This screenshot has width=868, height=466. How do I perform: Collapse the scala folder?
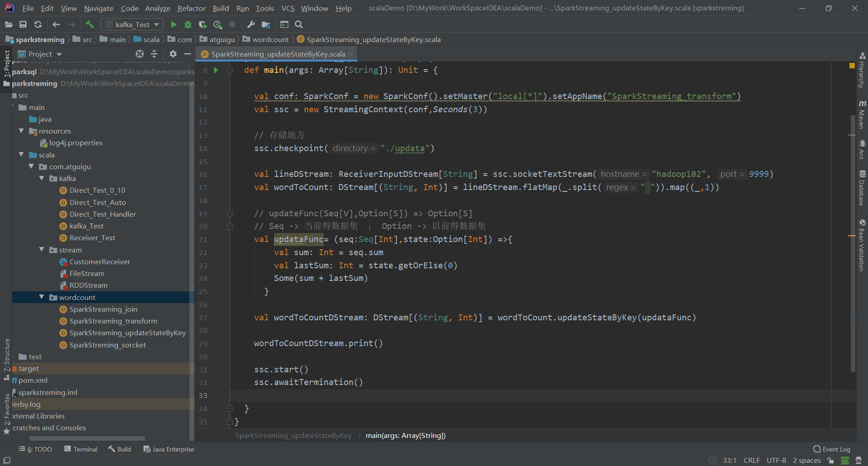[x=21, y=155]
